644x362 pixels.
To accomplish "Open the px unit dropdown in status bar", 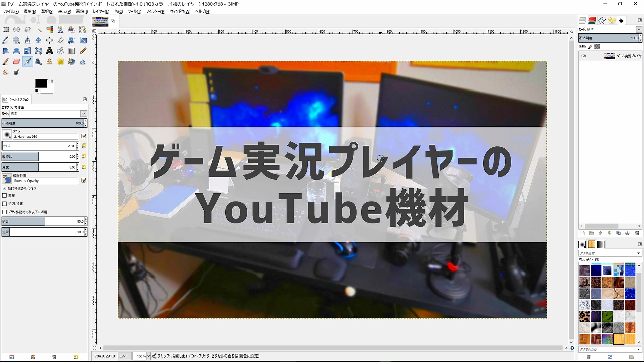I will click(x=124, y=356).
